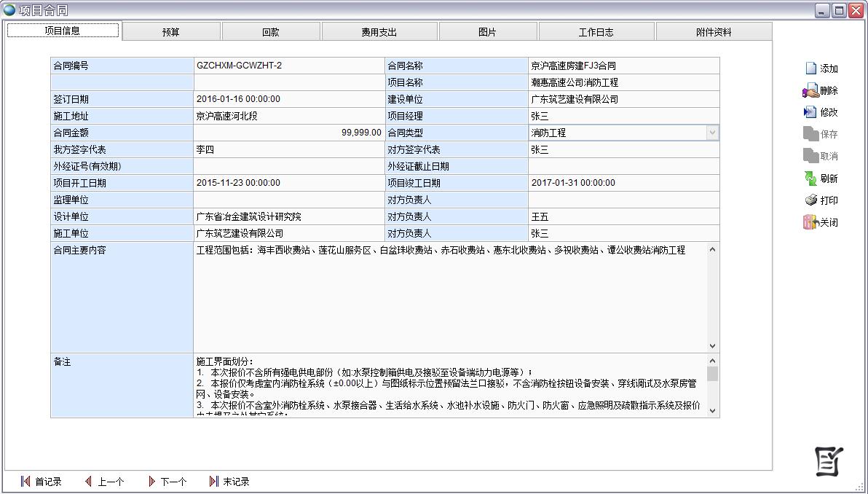
Task: Click the 修改 (Edit) icon
Action: [810, 112]
